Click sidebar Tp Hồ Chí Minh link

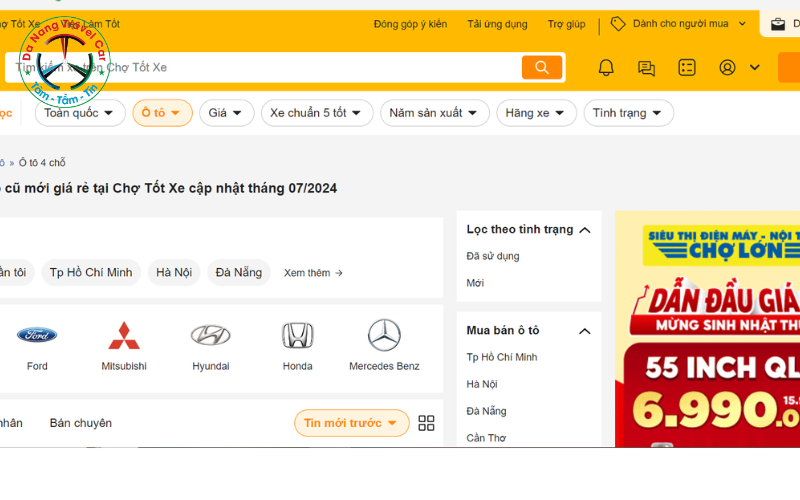(502, 357)
